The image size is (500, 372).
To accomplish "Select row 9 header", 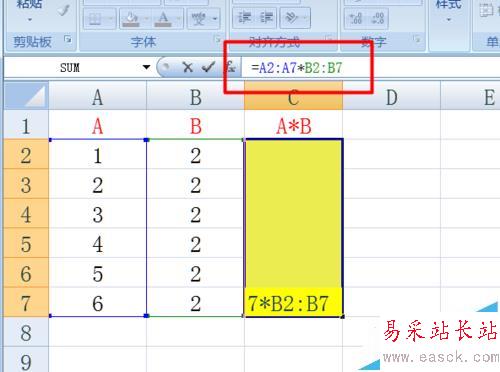I will point(26,360).
